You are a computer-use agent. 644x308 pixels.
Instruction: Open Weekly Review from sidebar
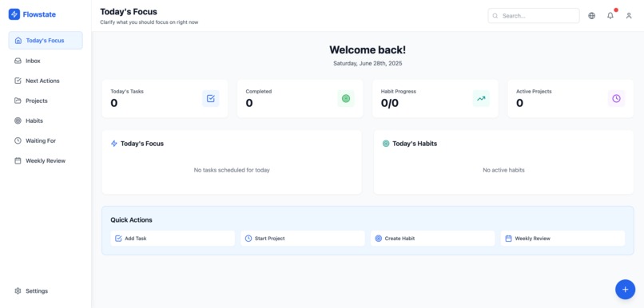(46, 160)
